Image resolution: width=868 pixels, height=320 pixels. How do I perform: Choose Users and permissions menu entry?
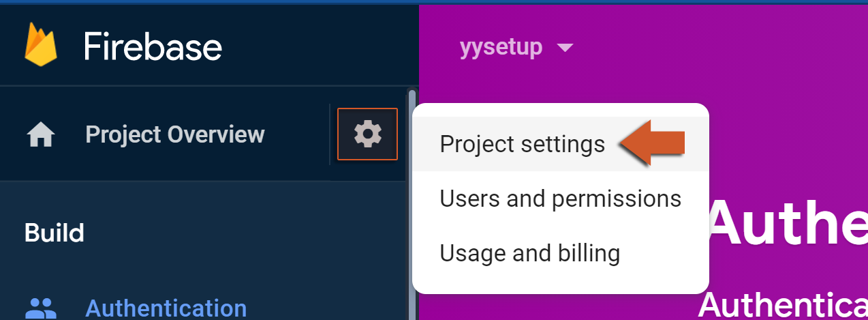point(560,199)
